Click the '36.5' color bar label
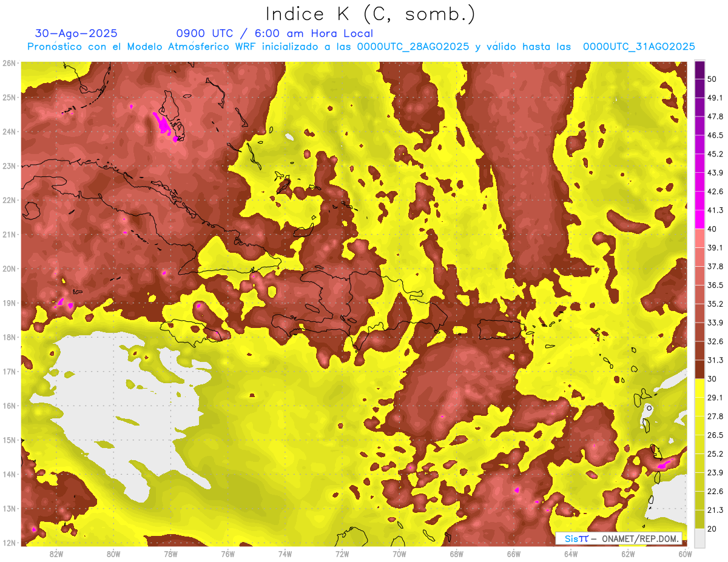728x562 pixels. tap(715, 285)
